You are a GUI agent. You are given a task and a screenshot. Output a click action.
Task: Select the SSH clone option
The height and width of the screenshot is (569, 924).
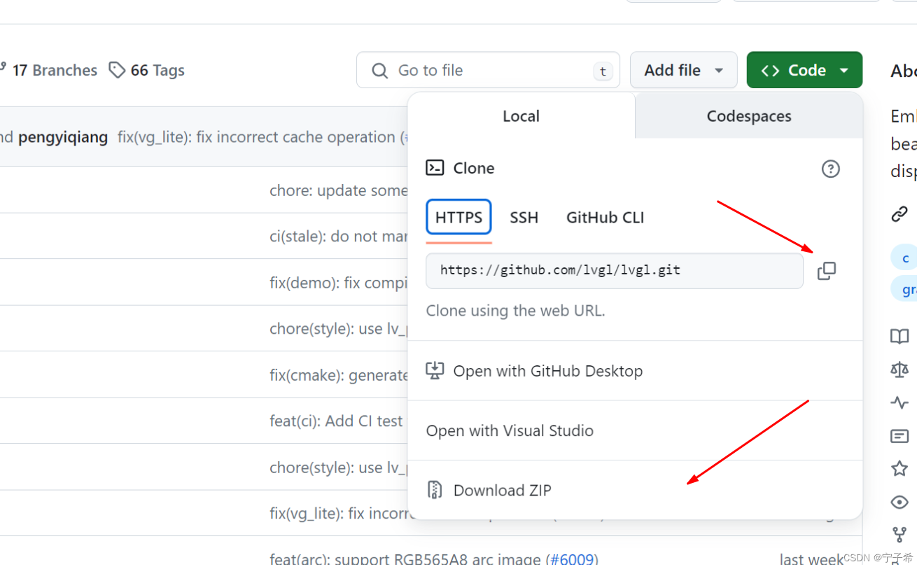pos(524,218)
